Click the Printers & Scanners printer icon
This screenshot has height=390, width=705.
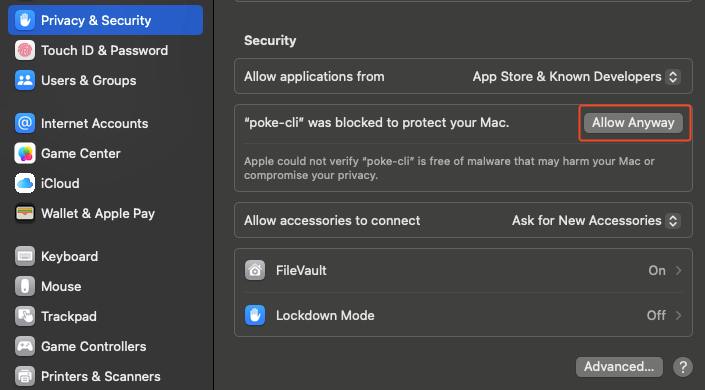click(x=25, y=376)
